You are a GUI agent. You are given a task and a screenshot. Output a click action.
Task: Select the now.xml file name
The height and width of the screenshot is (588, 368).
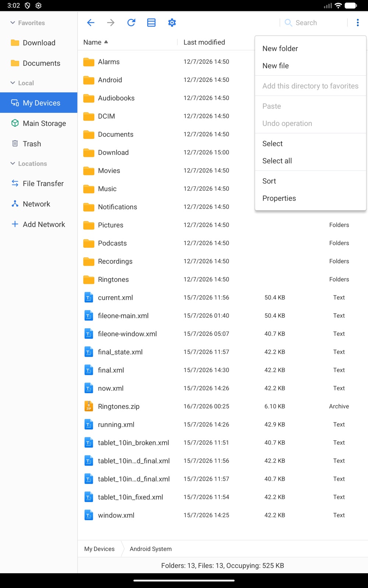pos(111,388)
